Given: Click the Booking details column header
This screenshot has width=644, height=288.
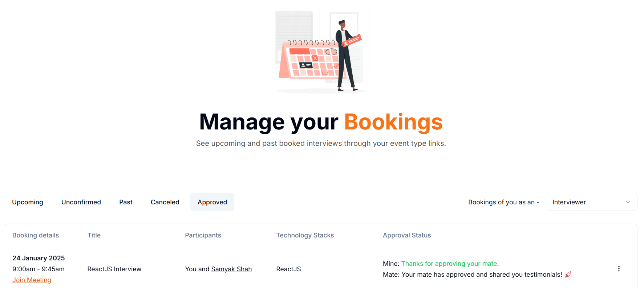Looking at the screenshot, I should pos(36,235).
